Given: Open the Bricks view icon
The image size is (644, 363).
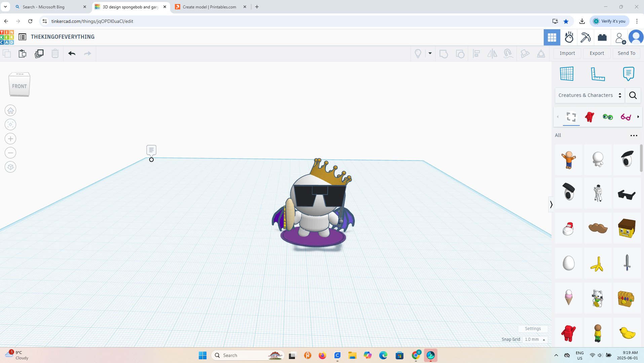Looking at the screenshot, I should click(x=602, y=37).
